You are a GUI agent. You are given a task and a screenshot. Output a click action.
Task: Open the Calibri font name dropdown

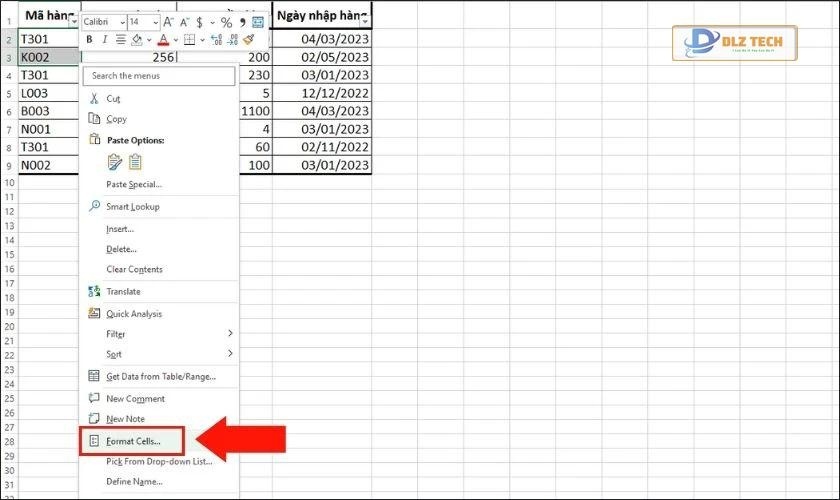click(x=122, y=22)
